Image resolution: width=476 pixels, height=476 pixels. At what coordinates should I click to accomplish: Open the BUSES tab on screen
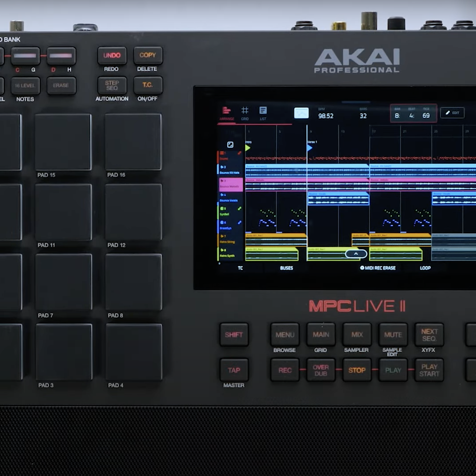pos(286,268)
